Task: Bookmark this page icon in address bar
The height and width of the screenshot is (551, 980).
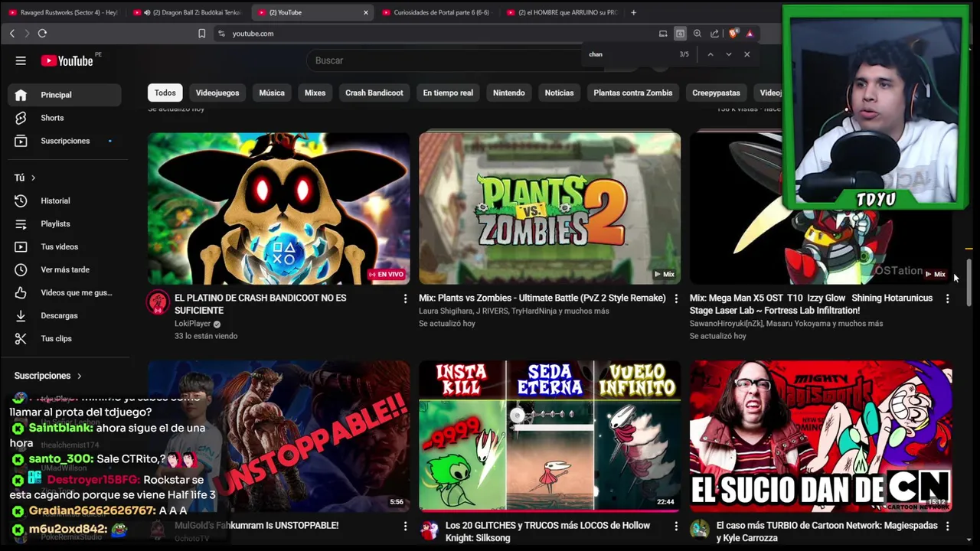Action: point(202,34)
